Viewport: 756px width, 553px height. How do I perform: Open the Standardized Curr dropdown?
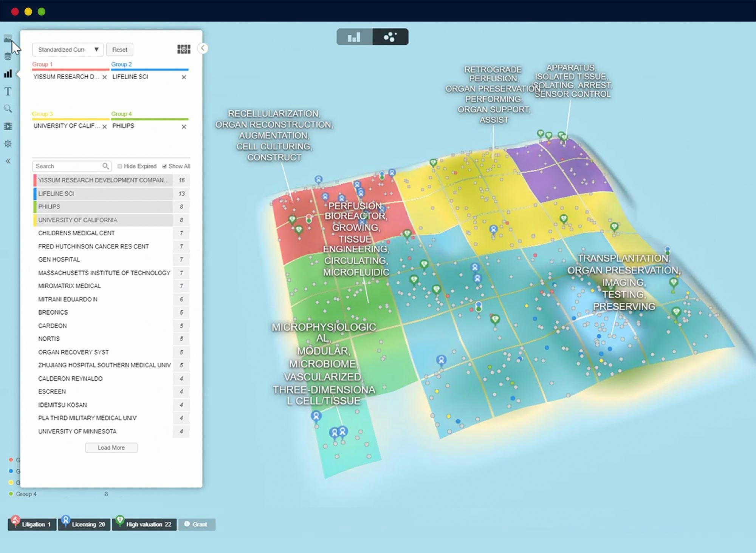(x=68, y=49)
